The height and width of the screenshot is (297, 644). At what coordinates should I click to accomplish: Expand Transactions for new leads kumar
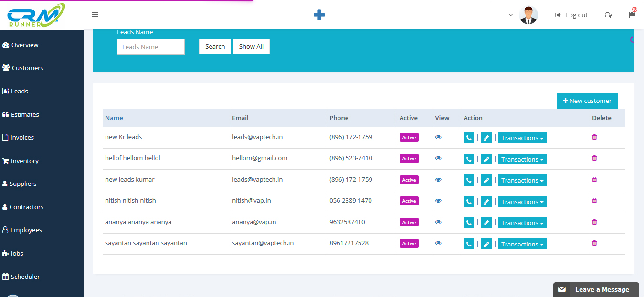[522, 180]
